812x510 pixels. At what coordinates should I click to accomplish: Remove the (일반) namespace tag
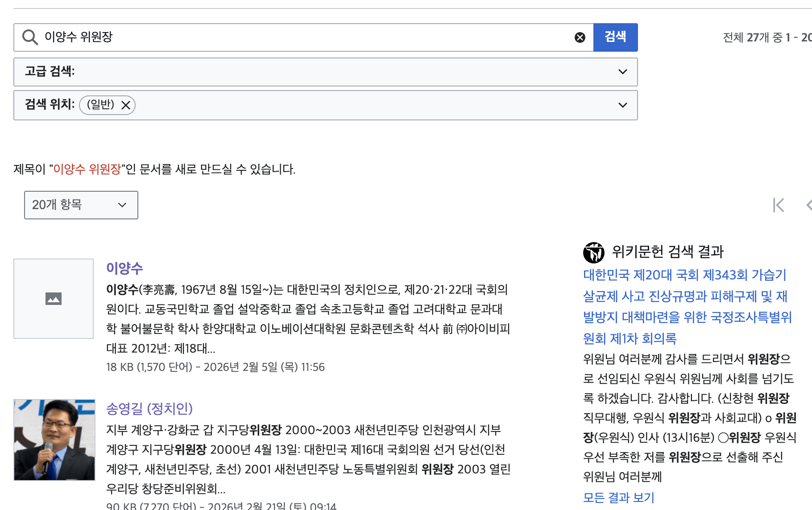[x=126, y=105]
